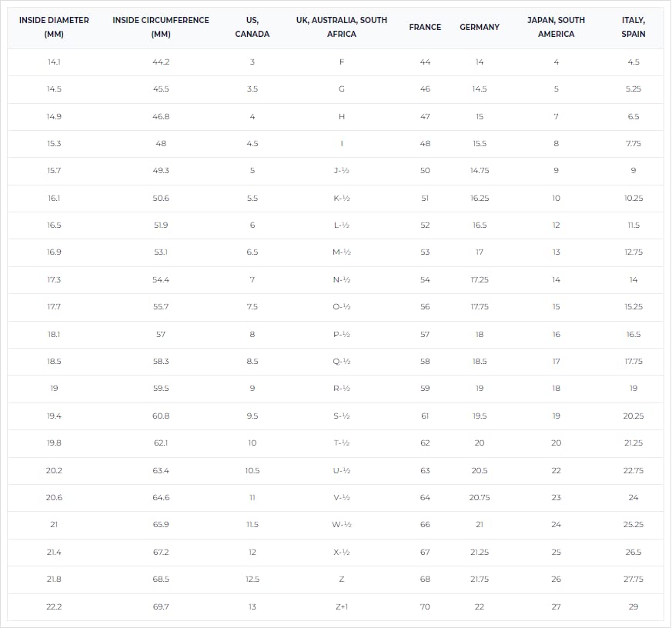
Task: Click the UK size J-½ cell
Action: point(342,171)
